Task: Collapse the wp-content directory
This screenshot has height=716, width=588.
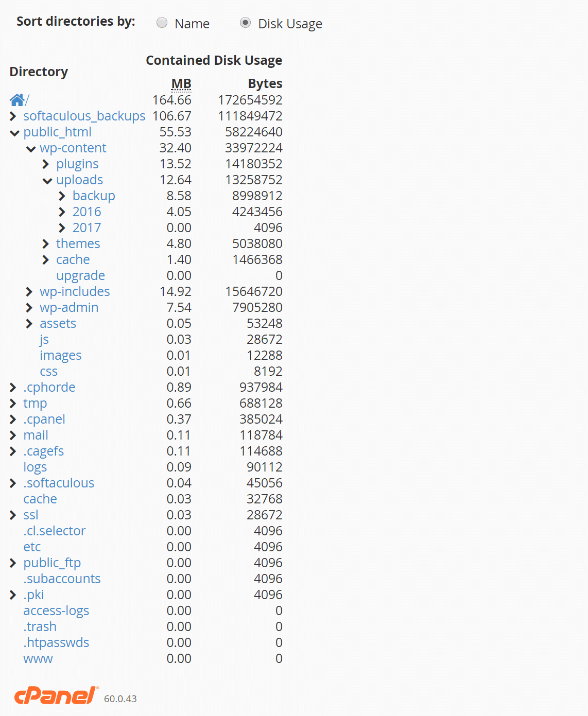Action: (x=30, y=148)
